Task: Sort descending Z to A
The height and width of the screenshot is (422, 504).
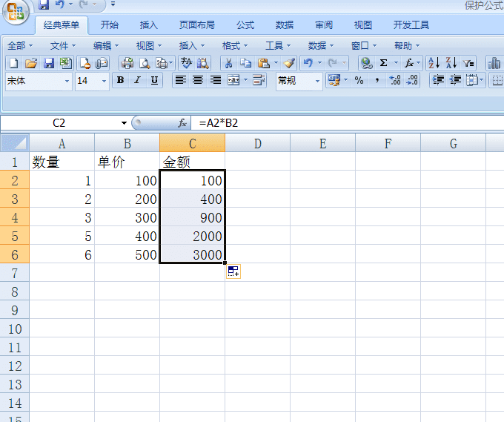Action: coord(451,63)
